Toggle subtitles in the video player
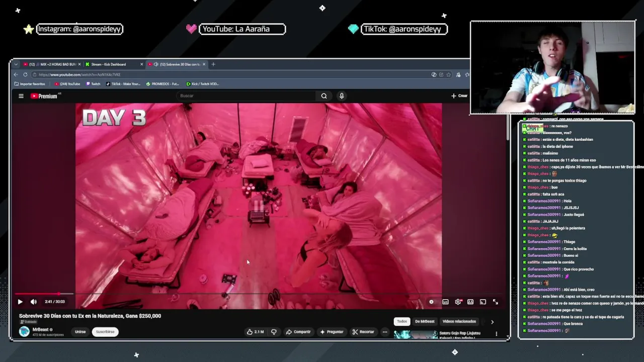 445,302
